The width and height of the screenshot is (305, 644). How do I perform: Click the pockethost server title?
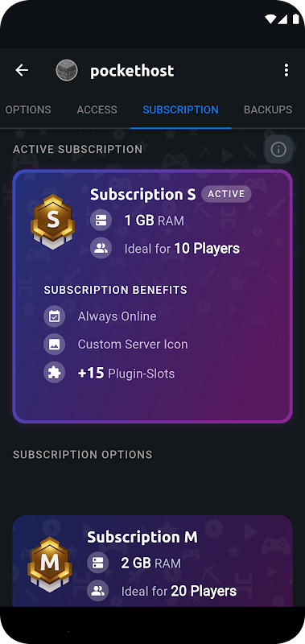(132, 71)
